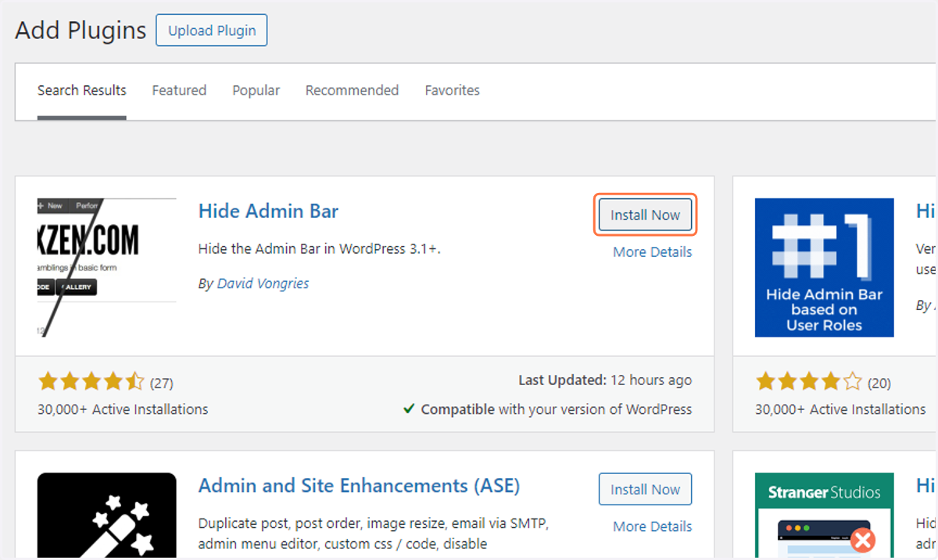Click the Compatible checkmark icon

(409, 408)
